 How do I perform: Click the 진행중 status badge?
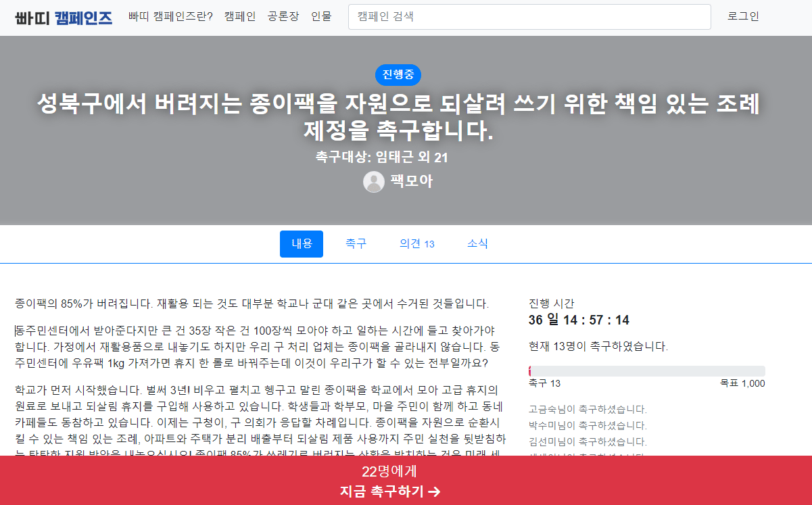click(x=398, y=74)
